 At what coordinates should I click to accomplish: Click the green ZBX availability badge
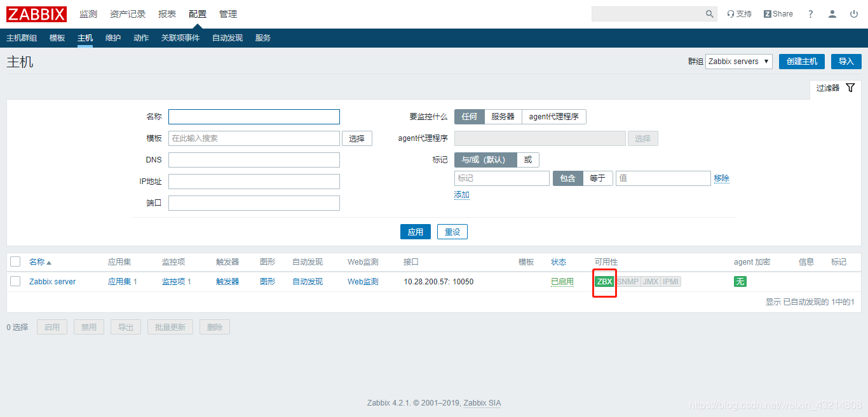(x=605, y=282)
